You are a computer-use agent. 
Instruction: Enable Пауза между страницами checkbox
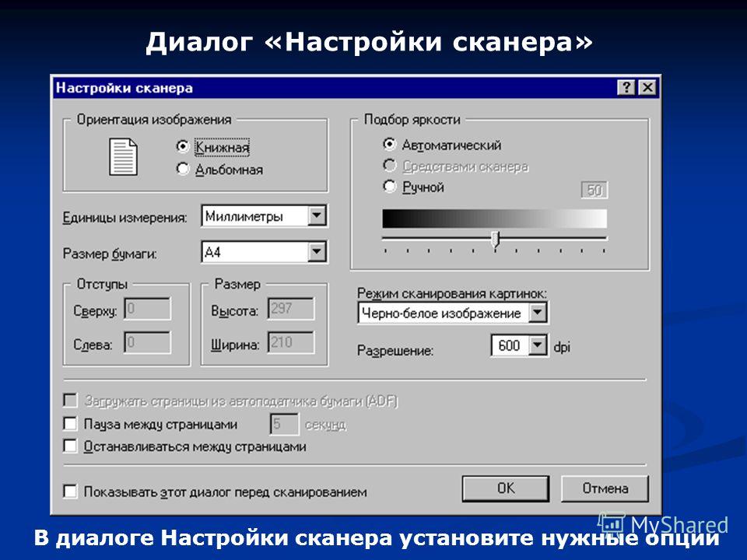tap(70, 423)
